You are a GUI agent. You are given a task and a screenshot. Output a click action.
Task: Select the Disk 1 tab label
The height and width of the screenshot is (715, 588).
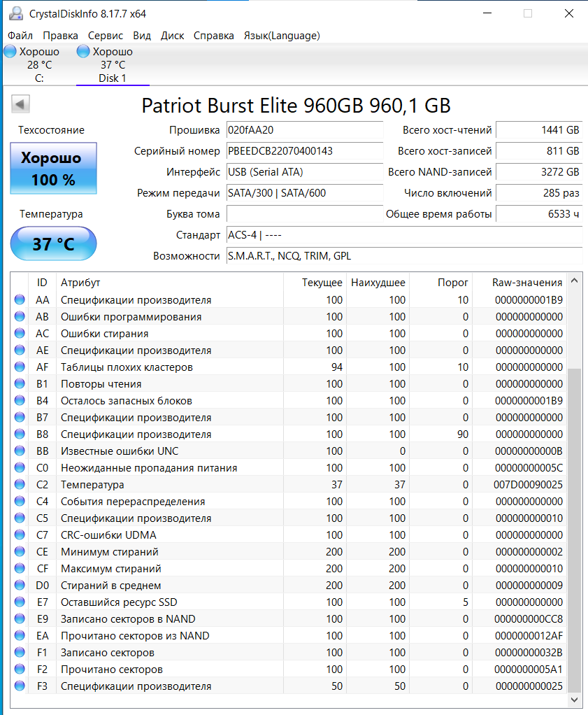112,78
